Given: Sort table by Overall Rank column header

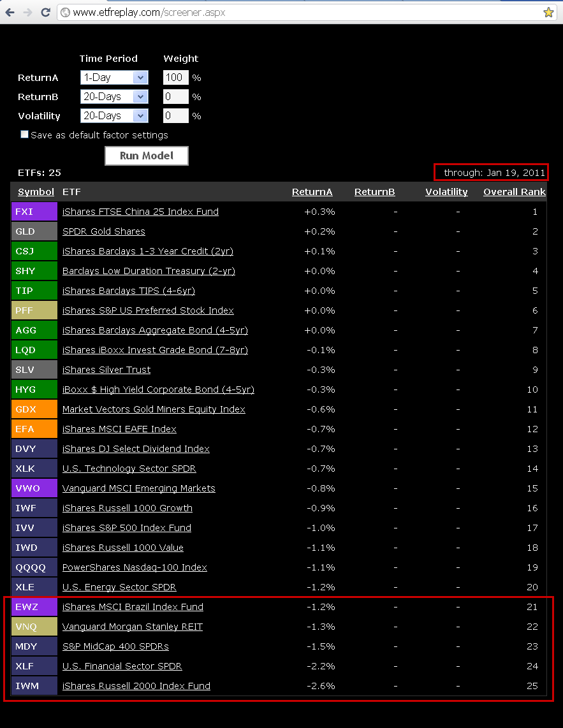Looking at the screenshot, I should pos(515,192).
